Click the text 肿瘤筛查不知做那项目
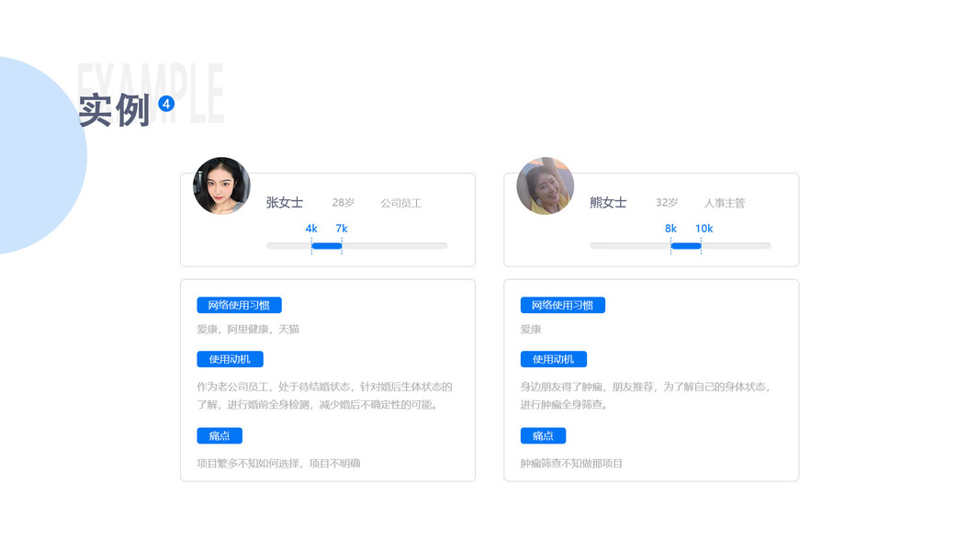The image size is (980, 551). (x=571, y=464)
